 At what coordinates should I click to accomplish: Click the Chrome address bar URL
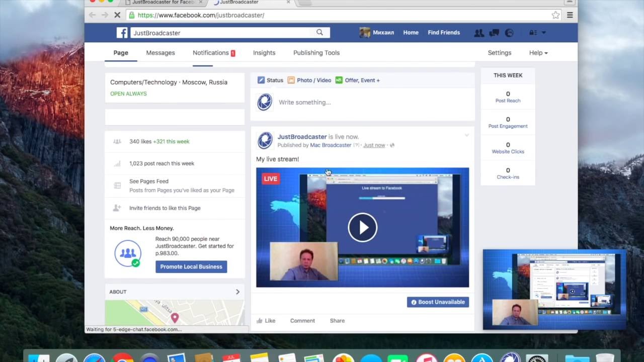coord(201,15)
